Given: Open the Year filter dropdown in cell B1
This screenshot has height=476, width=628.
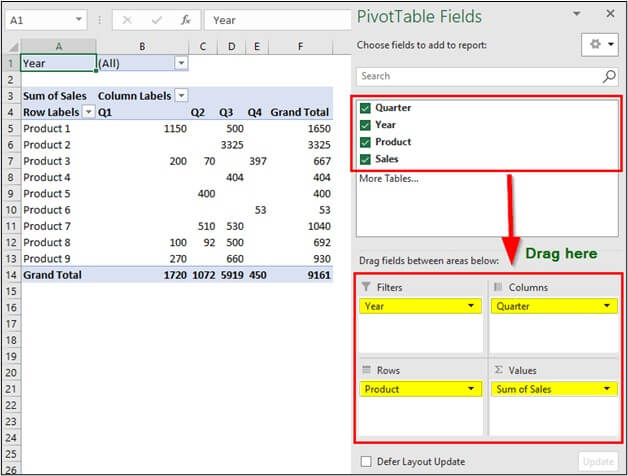Looking at the screenshot, I should [181, 63].
